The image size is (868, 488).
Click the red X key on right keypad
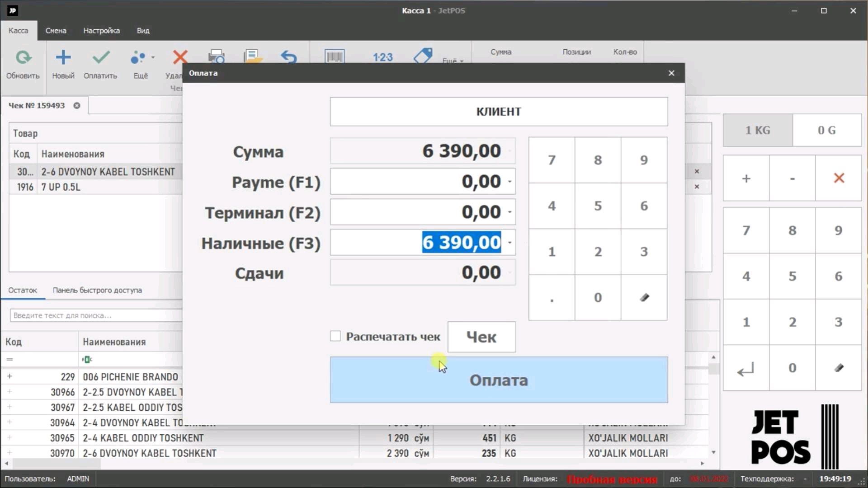click(x=839, y=178)
